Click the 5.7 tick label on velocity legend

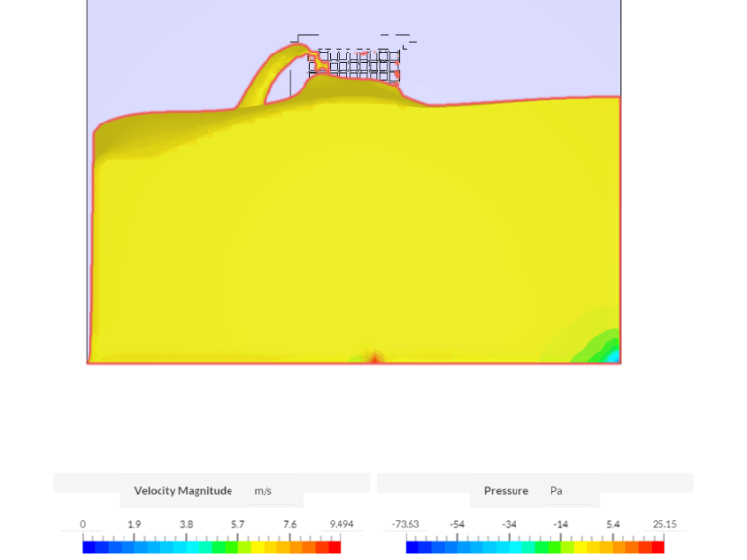tap(237, 524)
